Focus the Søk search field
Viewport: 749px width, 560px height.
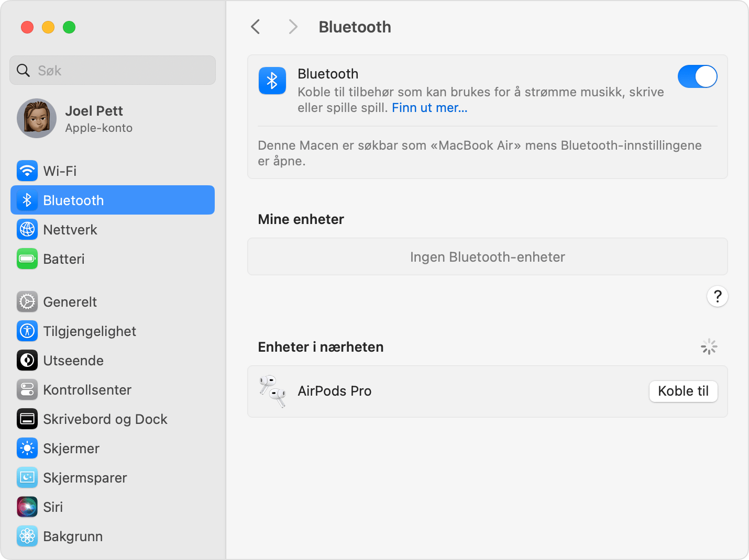click(113, 70)
